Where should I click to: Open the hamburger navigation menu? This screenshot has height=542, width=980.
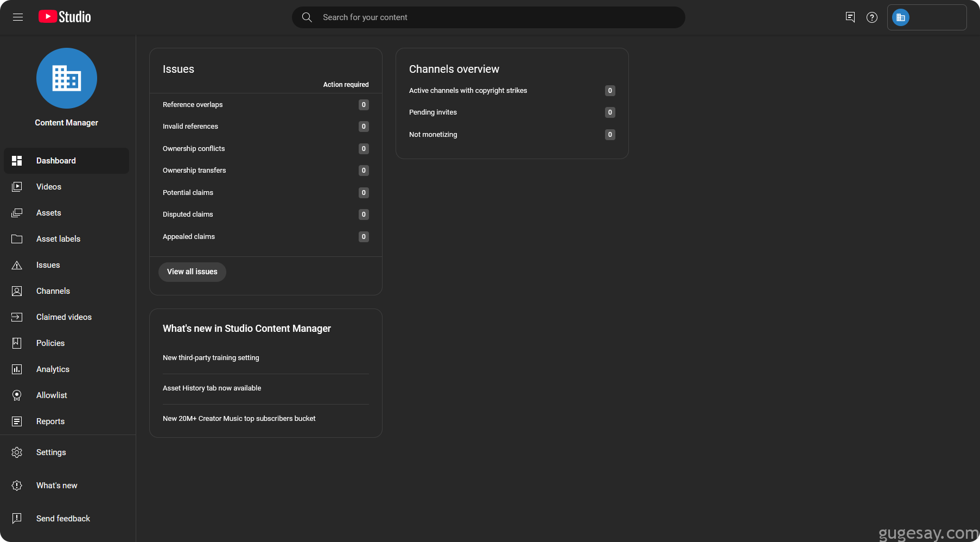click(x=18, y=17)
